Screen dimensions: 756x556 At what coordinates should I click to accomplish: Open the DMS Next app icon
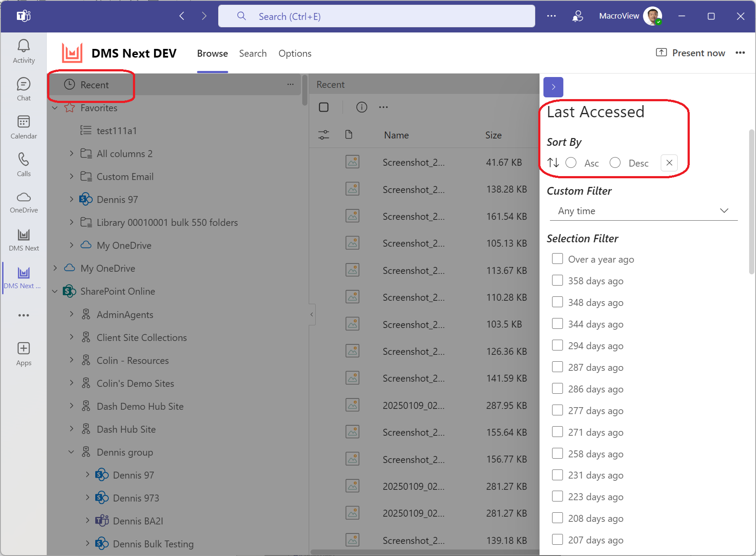(x=24, y=240)
